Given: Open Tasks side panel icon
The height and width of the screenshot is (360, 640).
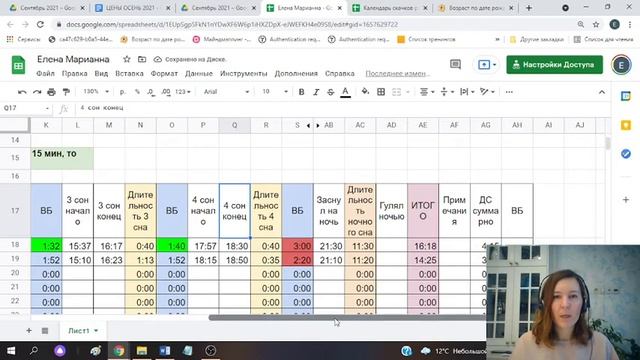Looking at the screenshot, I should (626, 154).
